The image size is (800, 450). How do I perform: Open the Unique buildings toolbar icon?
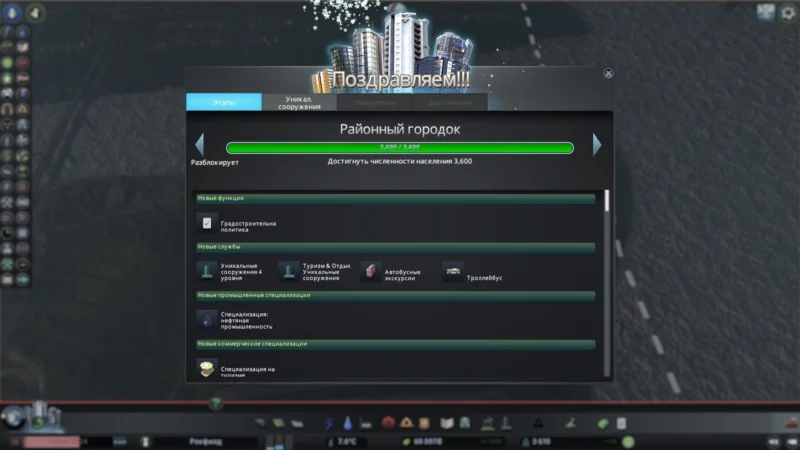click(x=506, y=423)
